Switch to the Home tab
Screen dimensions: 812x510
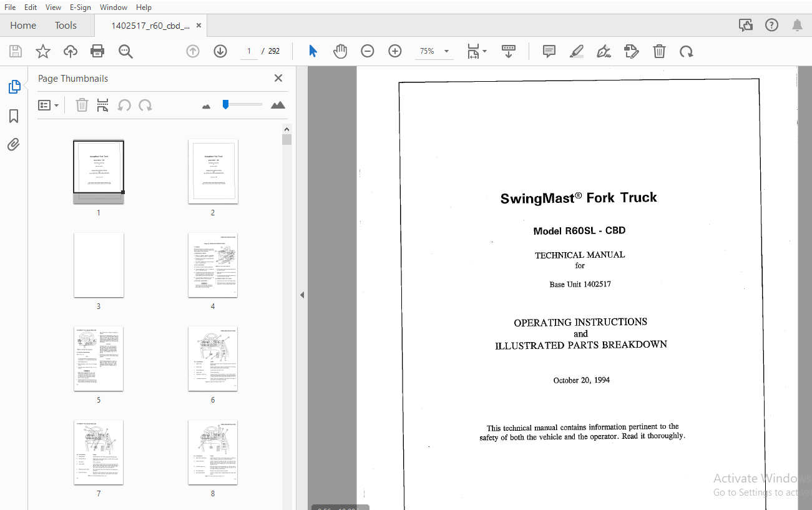pyautogui.click(x=23, y=26)
